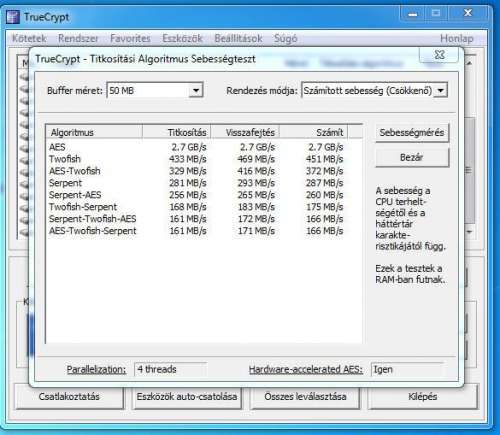This screenshot has height=435, width=500.
Task: Click the 293 MB/s decryption value
Action: (x=256, y=183)
